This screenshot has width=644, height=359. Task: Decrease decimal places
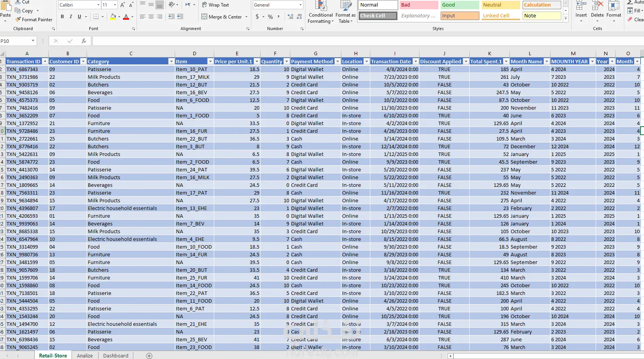point(299,17)
